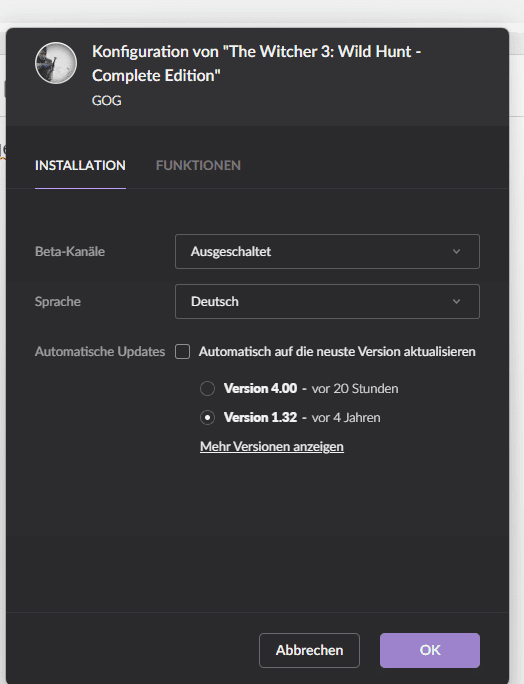Image resolution: width=524 pixels, height=684 pixels.
Task: Click the Automatische Updates label
Action: (100, 352)
